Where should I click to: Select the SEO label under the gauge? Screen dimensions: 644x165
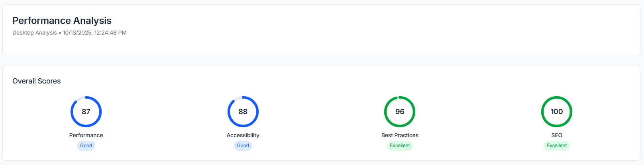click(557, 135)
